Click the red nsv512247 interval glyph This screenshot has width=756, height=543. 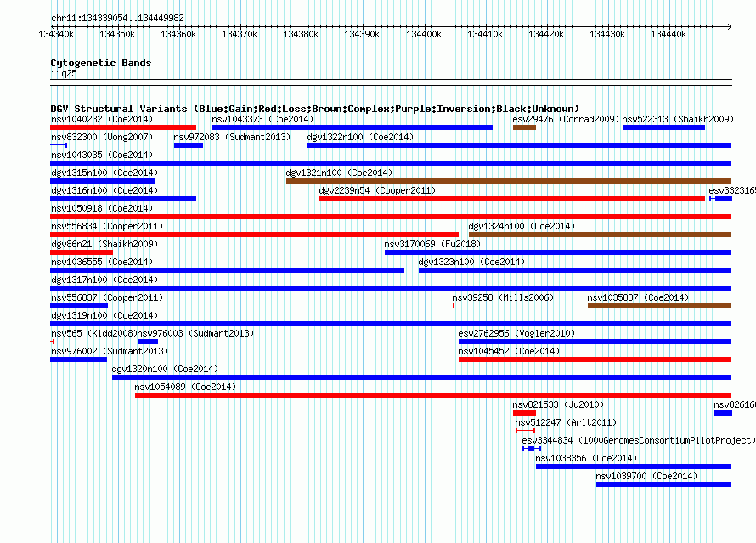point(525,431)
